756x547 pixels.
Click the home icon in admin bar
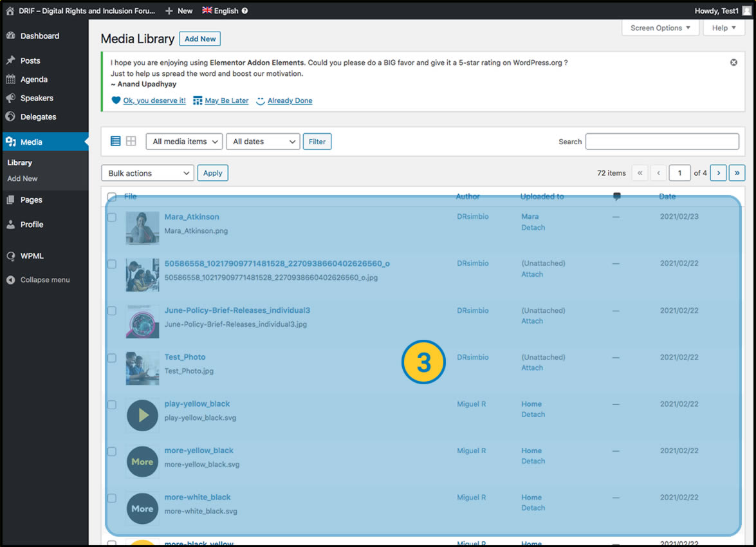point(10,11)
